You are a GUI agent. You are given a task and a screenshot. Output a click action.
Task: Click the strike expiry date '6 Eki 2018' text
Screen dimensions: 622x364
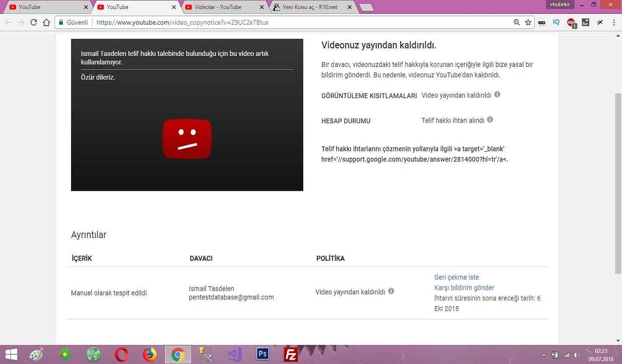[488, 303]
